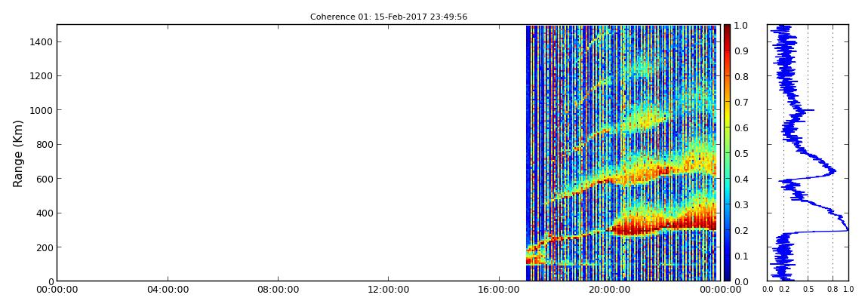This screenshot has width=868, height=307.
Task: Click the colorbar 0.3 tick label
Action: coord(740,204)
